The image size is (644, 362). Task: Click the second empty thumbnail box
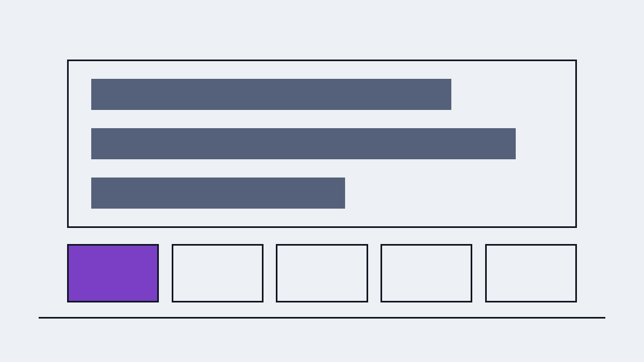(x=217, y=273)
